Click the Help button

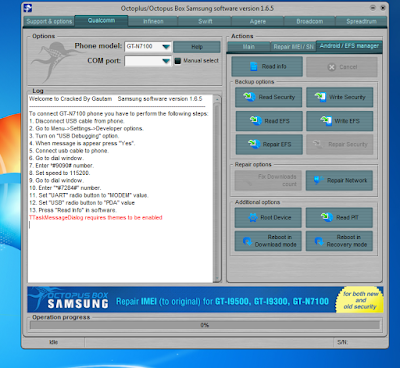coord(197,47)
